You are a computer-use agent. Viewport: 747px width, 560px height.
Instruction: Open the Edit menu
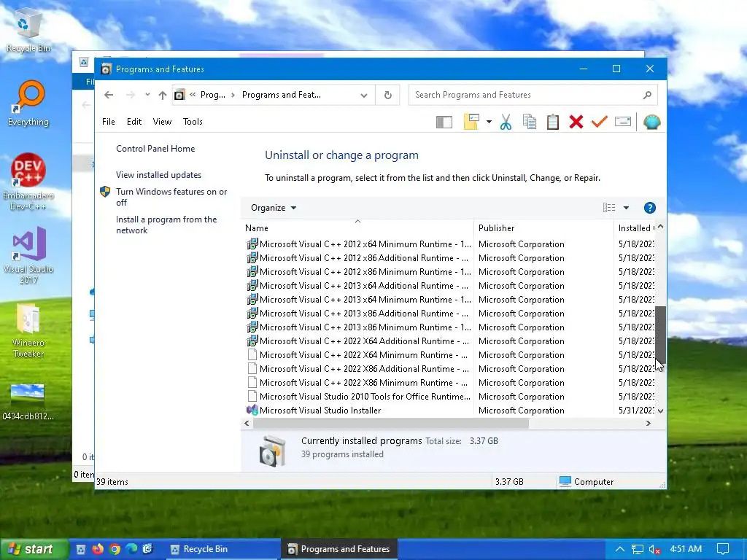pos(134,122)
